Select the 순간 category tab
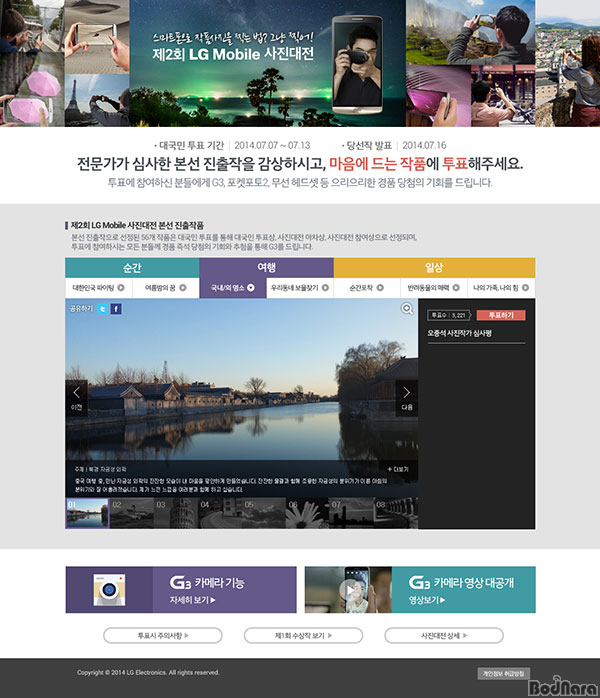600x698 pixels. [x=132, y=268]
